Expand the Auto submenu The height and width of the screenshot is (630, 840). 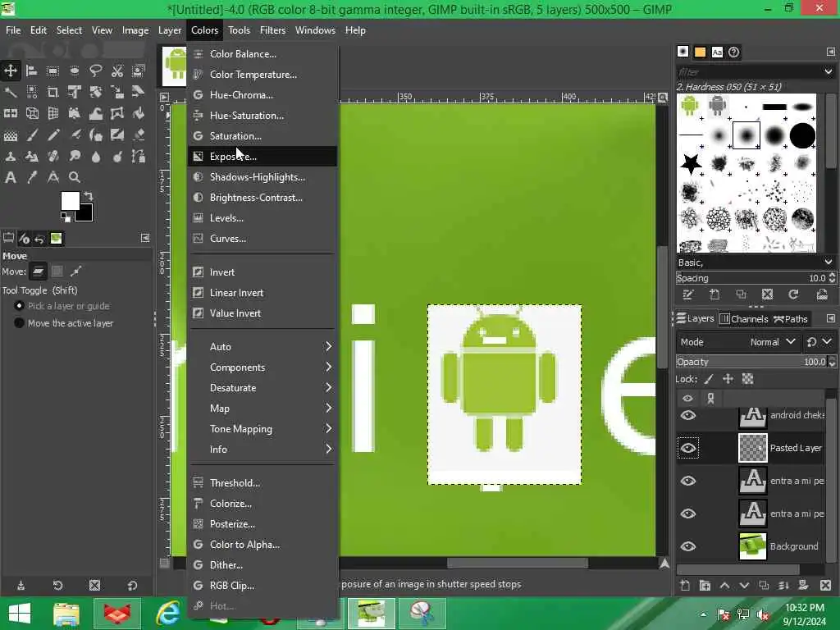[263, 347]
